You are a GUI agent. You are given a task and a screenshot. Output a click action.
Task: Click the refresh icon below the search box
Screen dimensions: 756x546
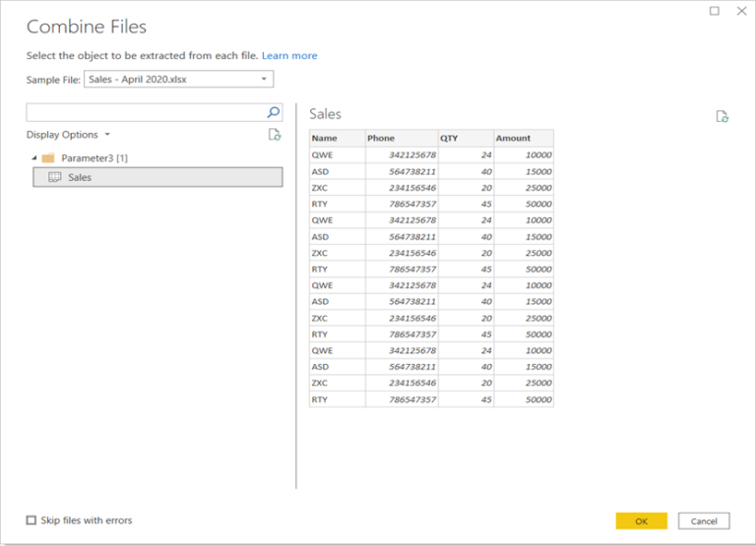tap(275, 135)
